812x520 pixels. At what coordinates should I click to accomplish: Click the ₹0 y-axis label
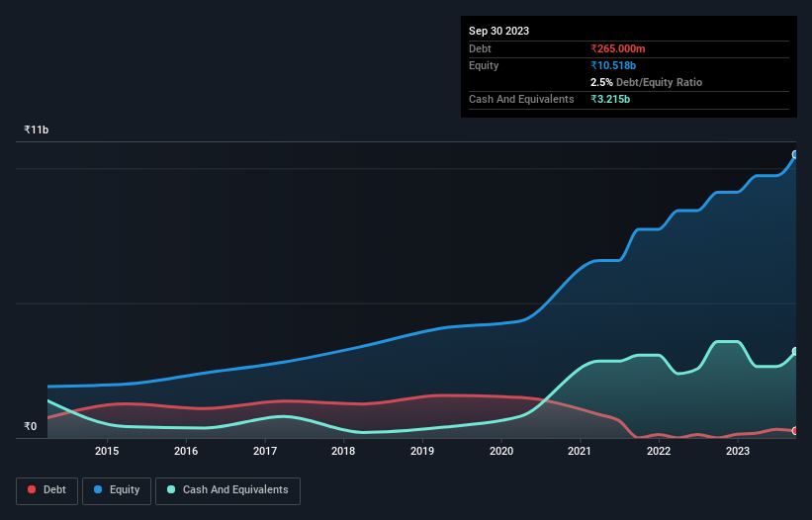coord(31,426)
